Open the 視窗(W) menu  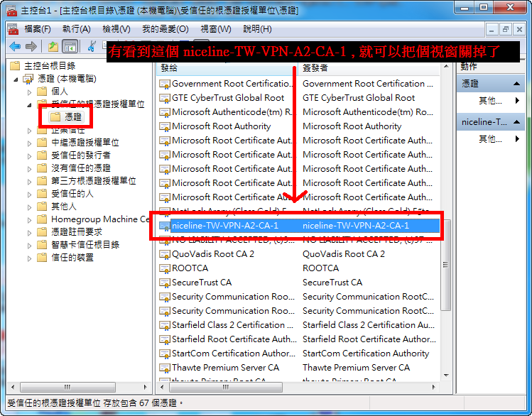point(215,29)
